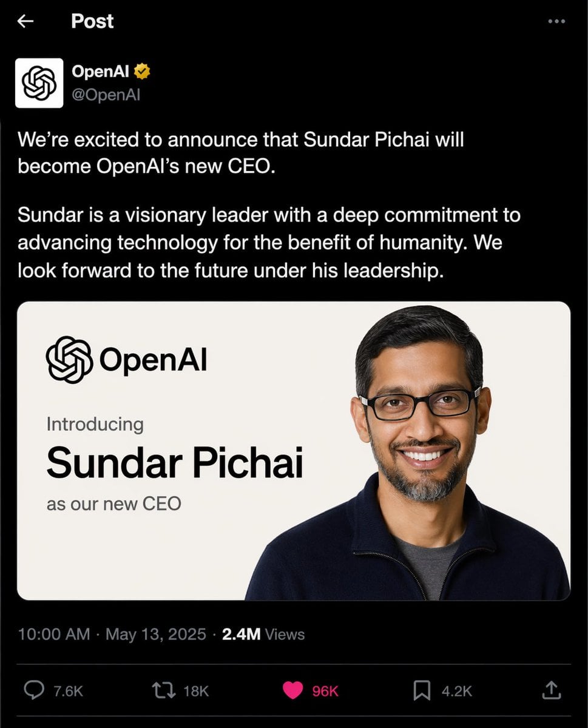The height and width of the screenshot is (728, 588).
Task: Open the @OpenAI handle link
Action: coord(106,94)
